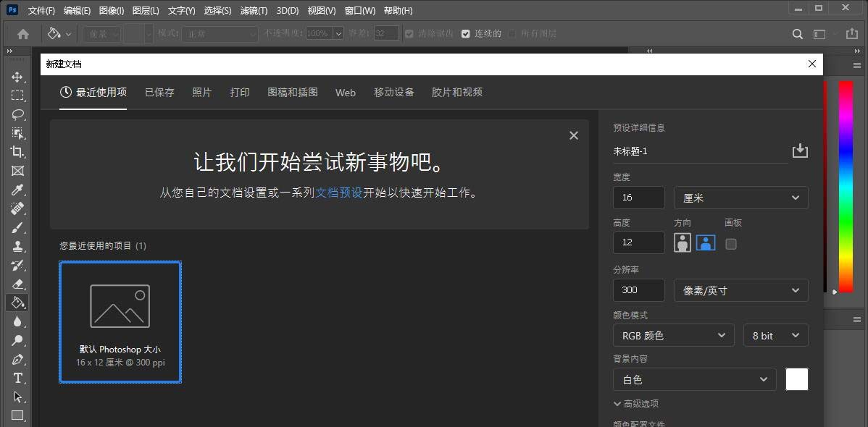Select the Lasso tool

point(17,114)
